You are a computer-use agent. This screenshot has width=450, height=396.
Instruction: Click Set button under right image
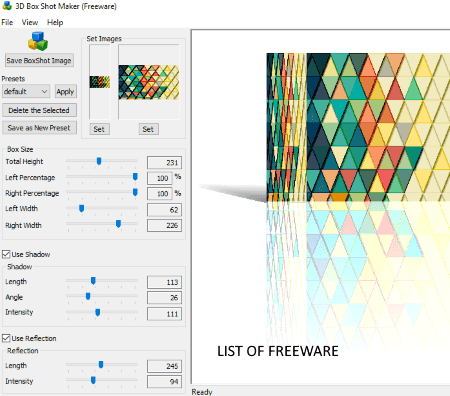tap(148, 129)
